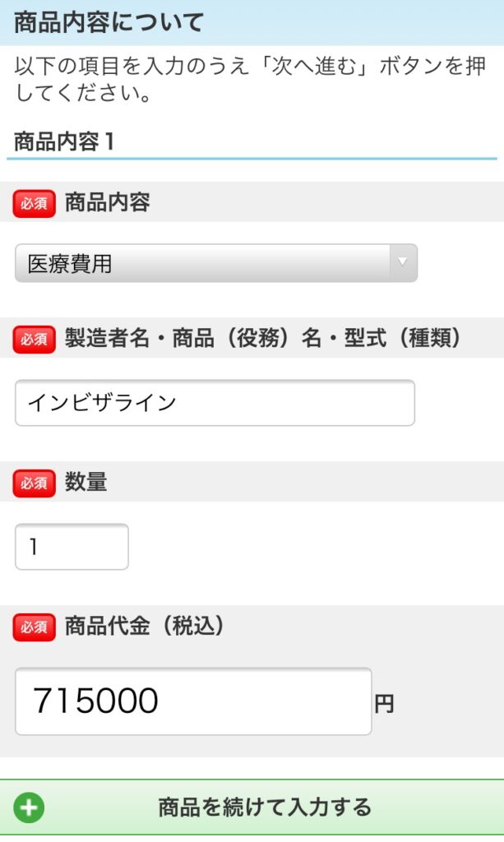Click the してください。 instruction line
The width and height of the screenshot is (504, 842).
[x=82, y=94]
